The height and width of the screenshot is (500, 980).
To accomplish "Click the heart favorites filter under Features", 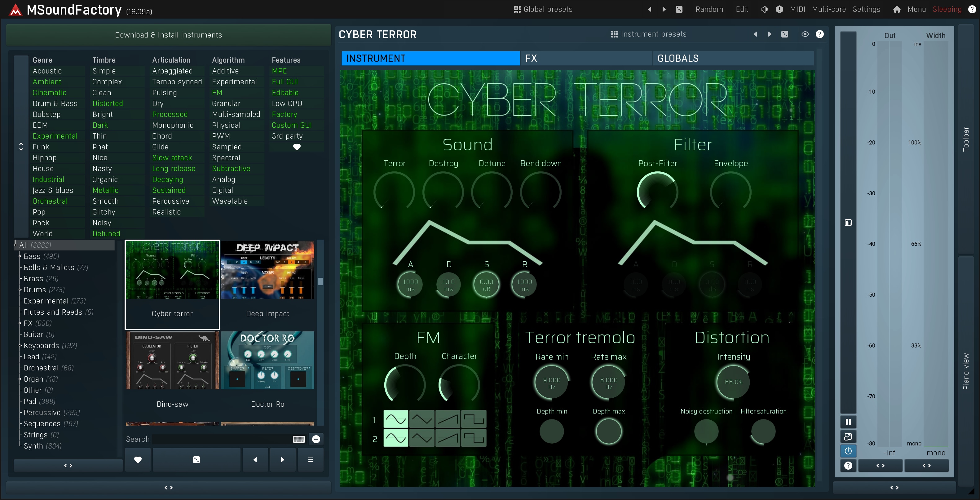I will pos(297,147).
